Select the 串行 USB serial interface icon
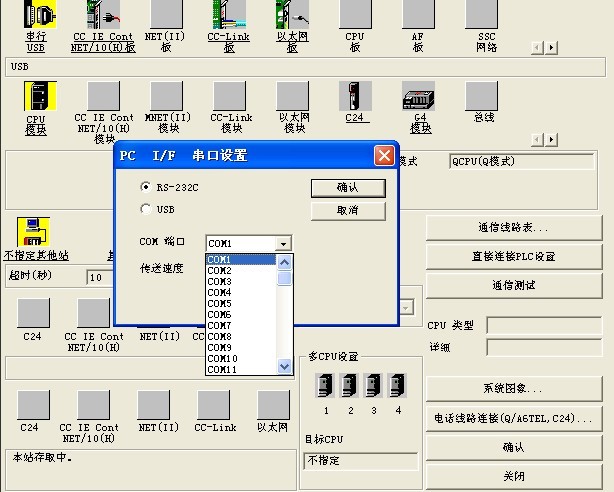614x492 pixels. pyautogui.click(x=36, y=17)
